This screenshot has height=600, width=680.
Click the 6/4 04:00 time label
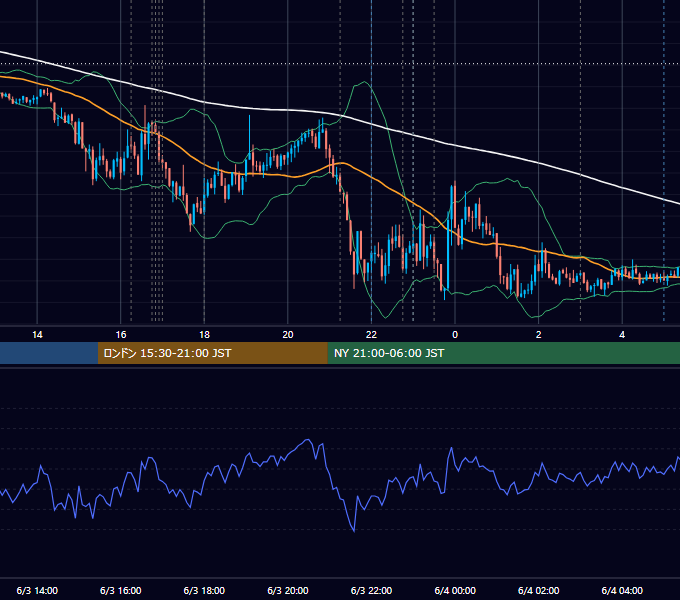pos(622,590)
